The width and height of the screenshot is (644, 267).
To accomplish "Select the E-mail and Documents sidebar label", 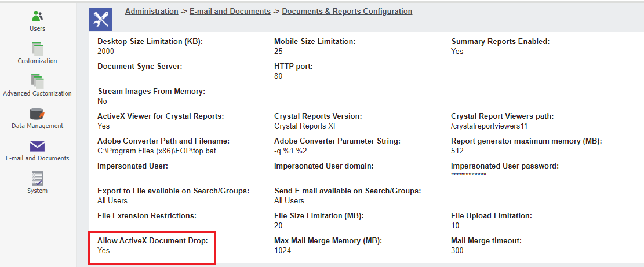I will [37, 158].
